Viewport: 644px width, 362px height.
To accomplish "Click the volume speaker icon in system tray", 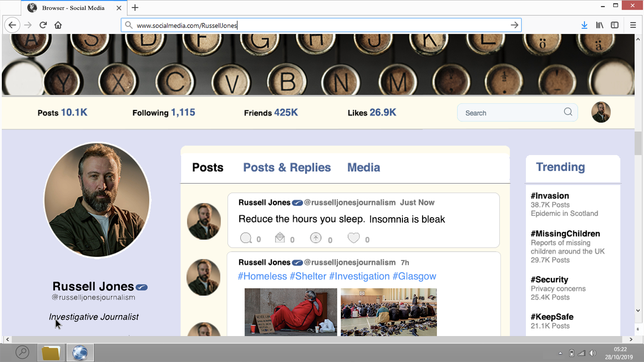I will pos(593,353).
